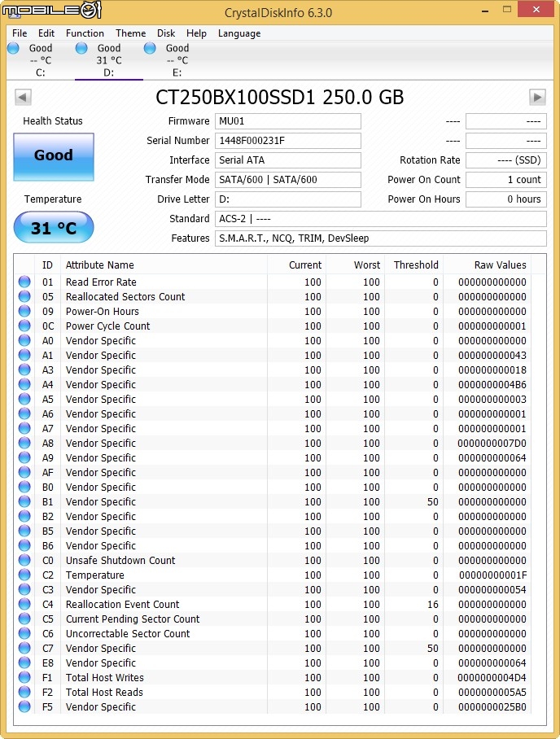
Task: Open the Language menu
Action: click(x=239, y=33)
